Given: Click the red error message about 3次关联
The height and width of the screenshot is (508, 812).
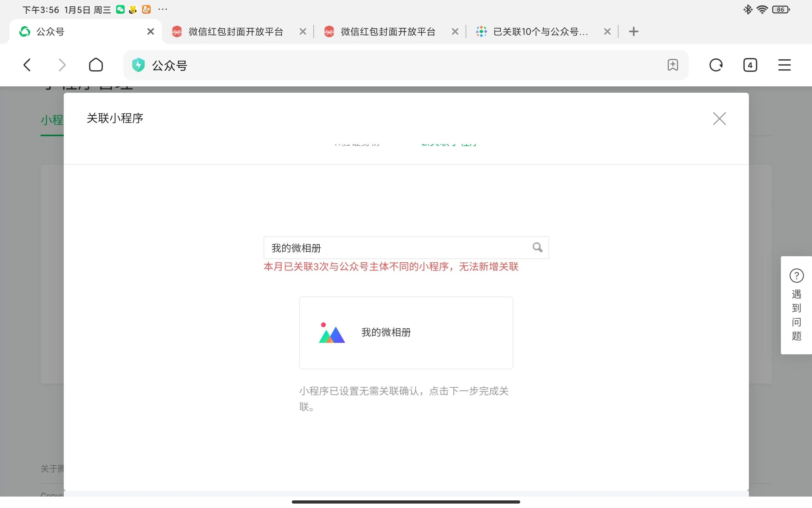Looking at the screenshot, I should (x=391, y=267).
